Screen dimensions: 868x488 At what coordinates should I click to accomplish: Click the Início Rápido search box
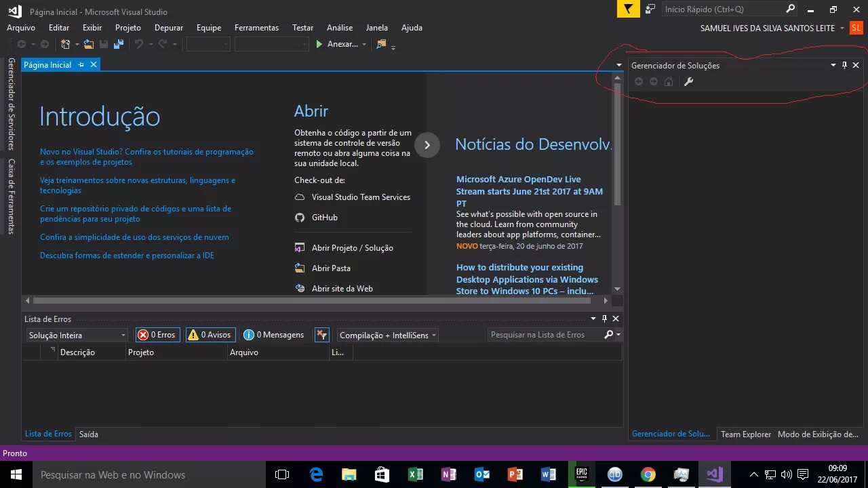(723, 9)
